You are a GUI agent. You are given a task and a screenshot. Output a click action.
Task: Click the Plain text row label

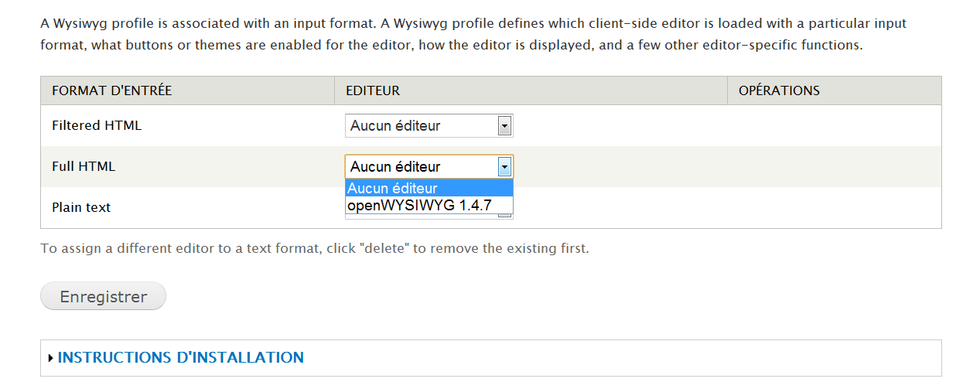point(81,207)
